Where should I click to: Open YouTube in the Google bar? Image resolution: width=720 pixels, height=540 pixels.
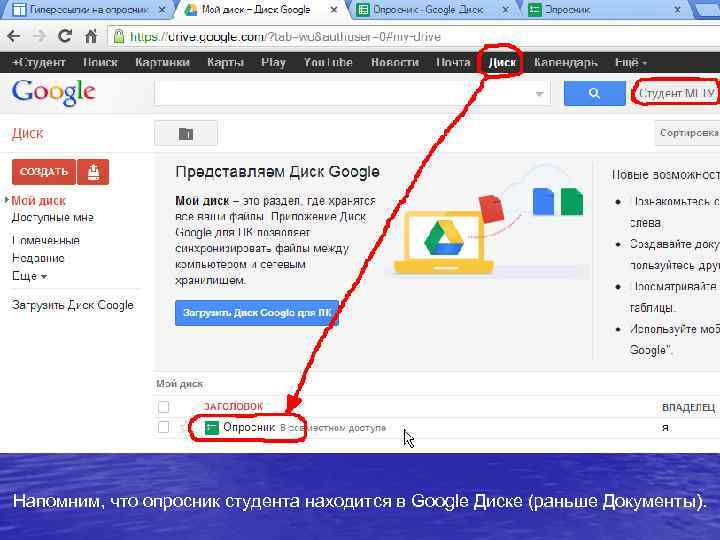(x=328, y=62)
